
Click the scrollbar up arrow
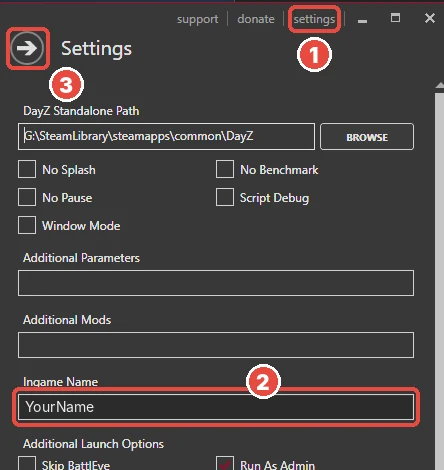pos(440,86)
